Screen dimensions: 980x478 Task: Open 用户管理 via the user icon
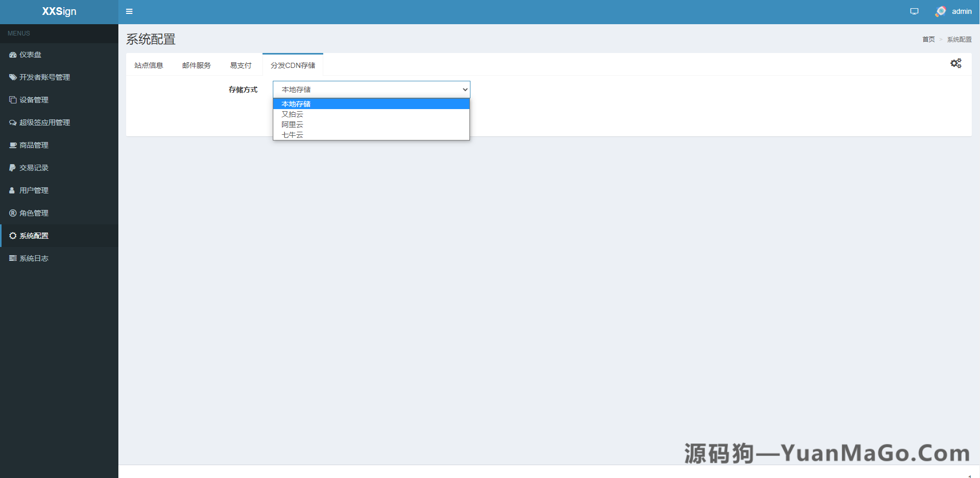point(12,190)
